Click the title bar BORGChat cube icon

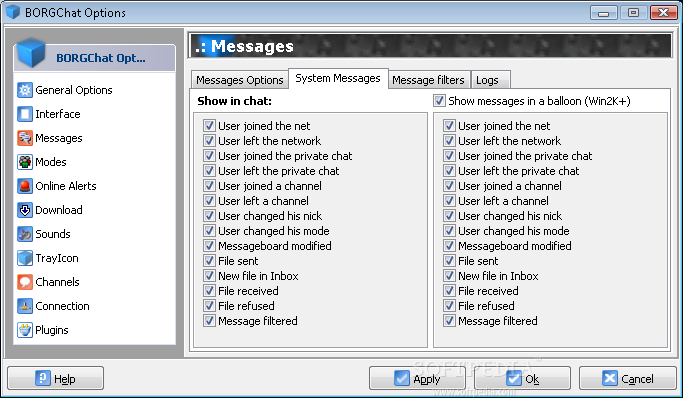click(13, 12)
